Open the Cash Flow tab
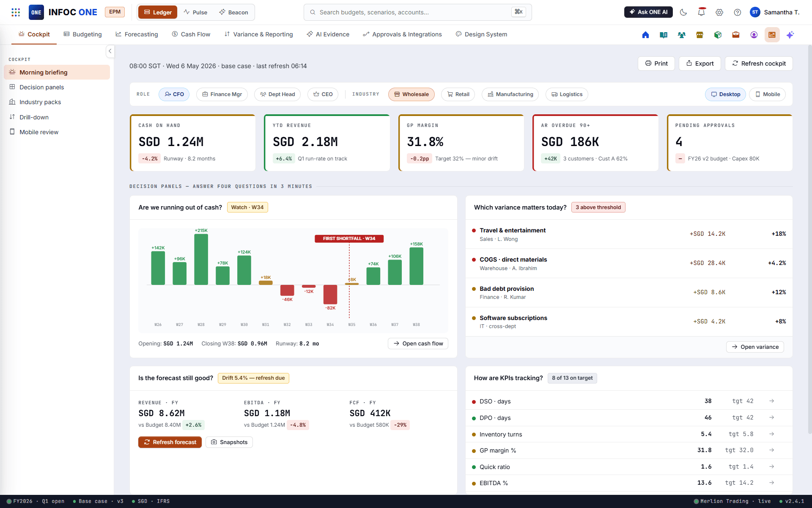Image resolution: width=812 pixels, height=508 pixels. point(191,34)
